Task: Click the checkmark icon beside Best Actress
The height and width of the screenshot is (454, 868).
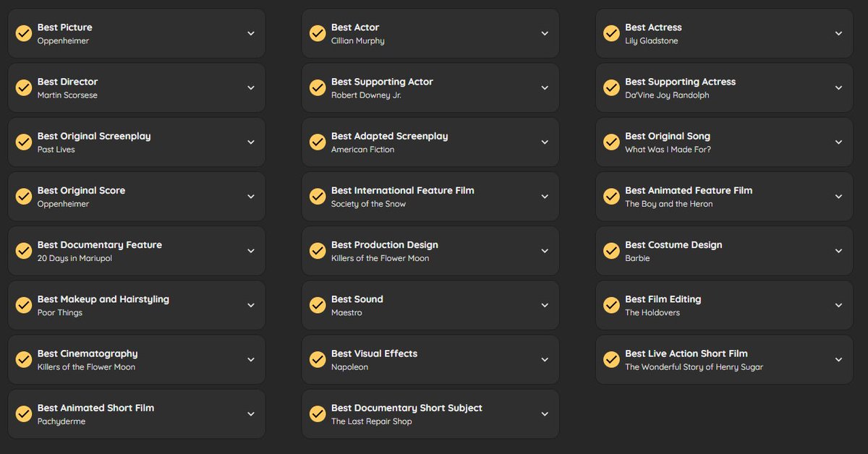Action: (612, 33)
